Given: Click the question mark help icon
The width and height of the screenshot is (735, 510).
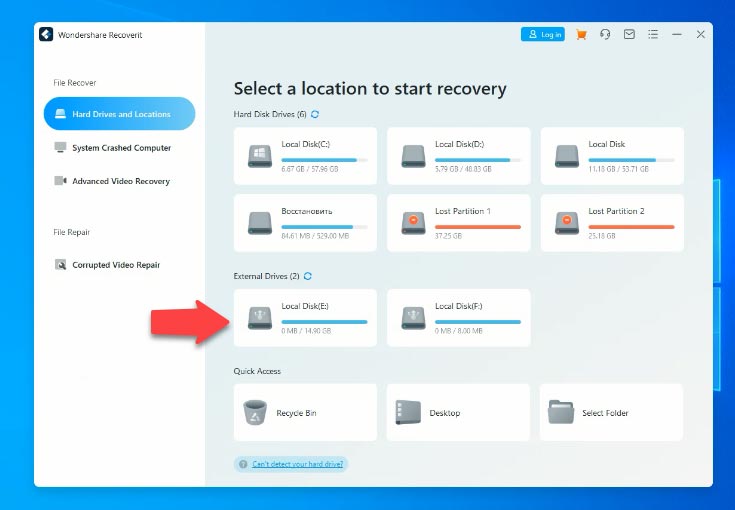Looking at the screenshot, I should 243,464.
